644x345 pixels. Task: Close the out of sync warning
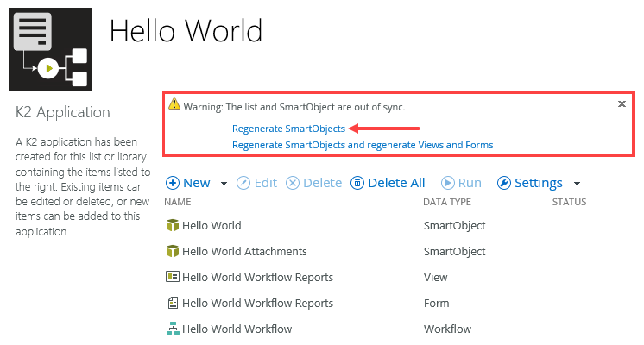622,103
